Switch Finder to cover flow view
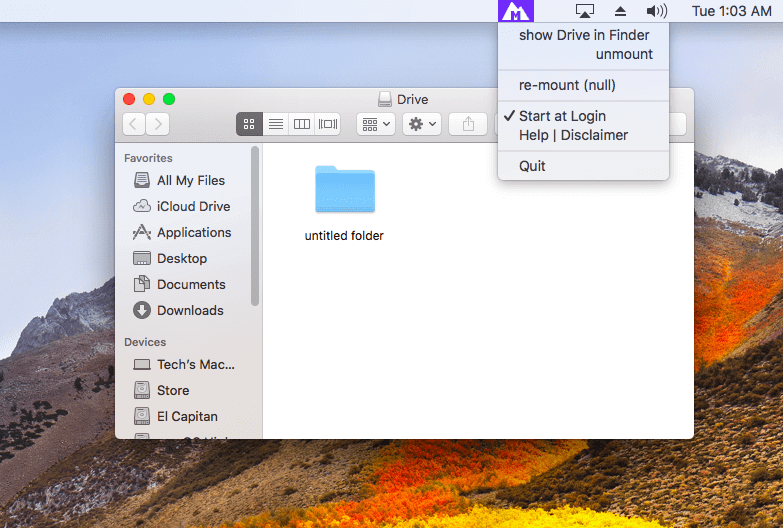The height and width of the screenshot is (528, 783). click(328, 124)
